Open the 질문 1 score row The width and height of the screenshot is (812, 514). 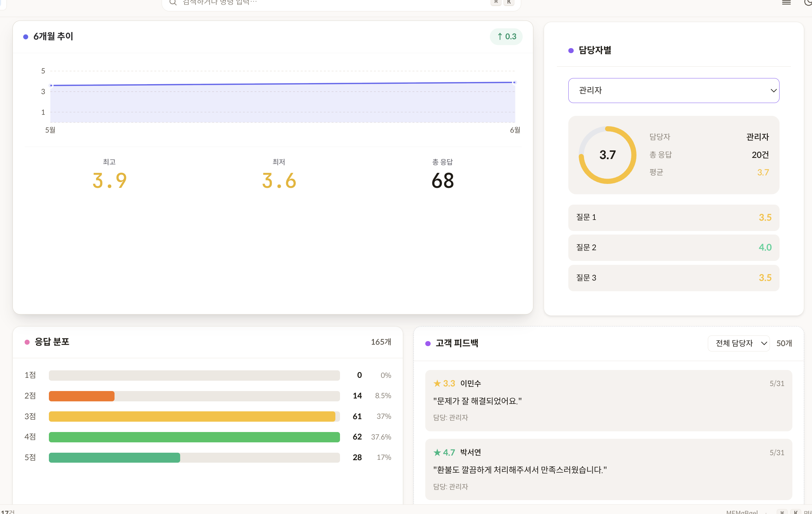pos(674,217)
